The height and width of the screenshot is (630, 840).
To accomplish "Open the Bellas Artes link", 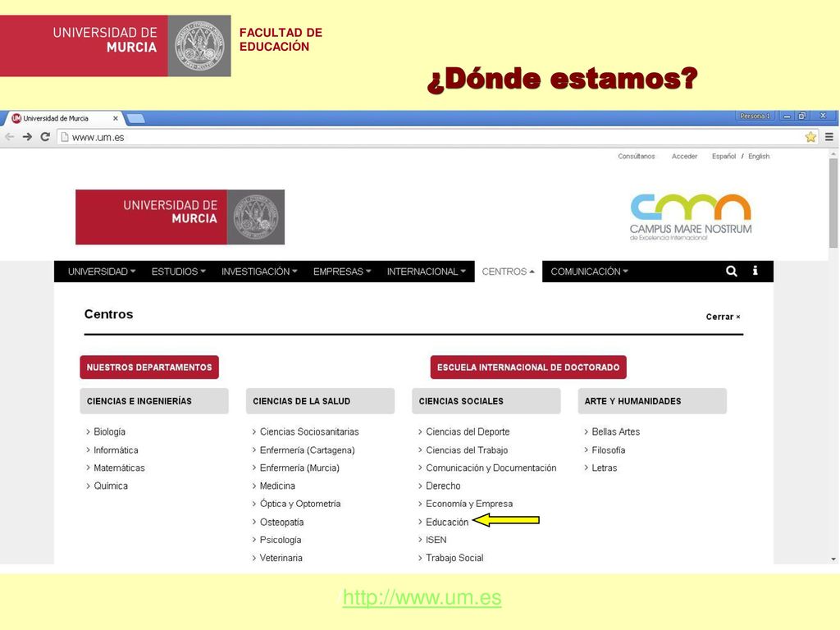I will point(615,431).
